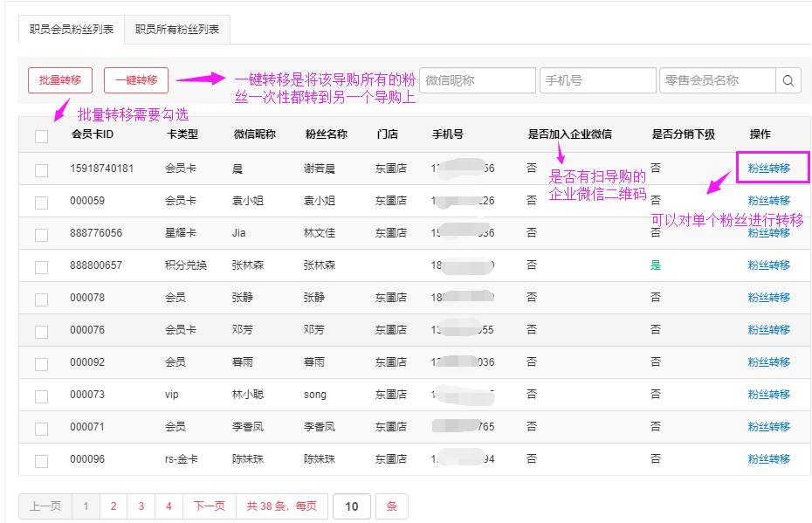Viewport: 812px width, 523px height.
Task: Check the box for card 15918740181
Action: click(x=41, y=169)
